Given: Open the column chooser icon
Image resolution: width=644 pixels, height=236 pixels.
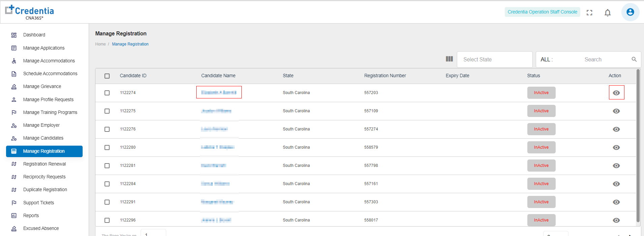Looking at the screenshot, I should tap(449, 59).
